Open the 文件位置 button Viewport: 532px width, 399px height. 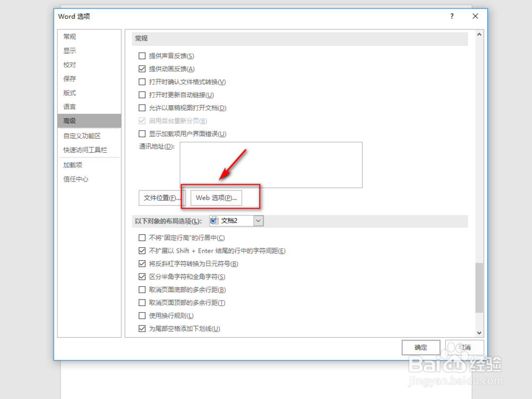tap(162, 198)
